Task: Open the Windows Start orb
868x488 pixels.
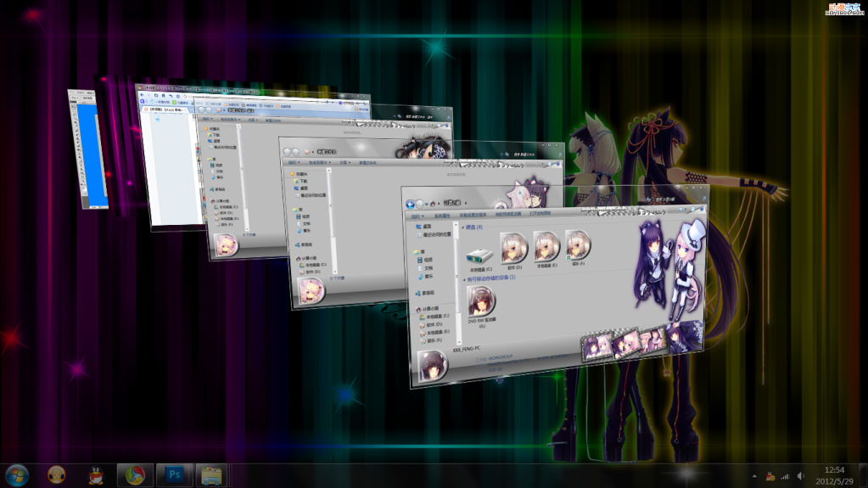Action: [17, 474]
